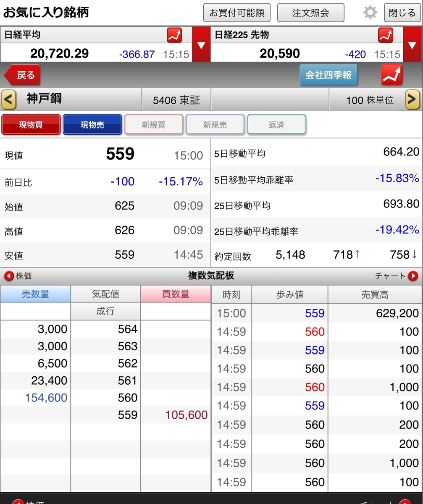This screenshot has width=423, height=504.
Task: Click the 約定回数 count 5,148
Action: tap(290, 255)
